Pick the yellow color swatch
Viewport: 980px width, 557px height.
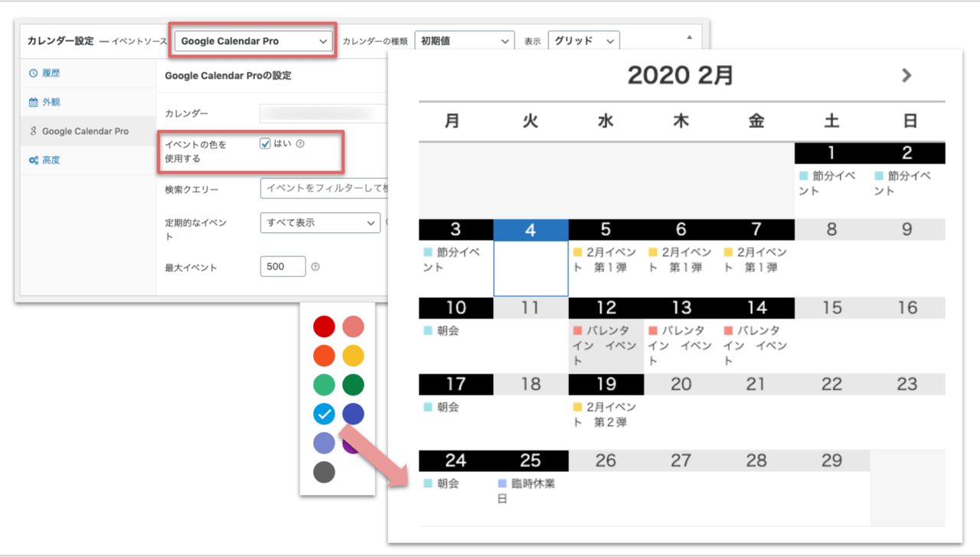coord(353,356)
